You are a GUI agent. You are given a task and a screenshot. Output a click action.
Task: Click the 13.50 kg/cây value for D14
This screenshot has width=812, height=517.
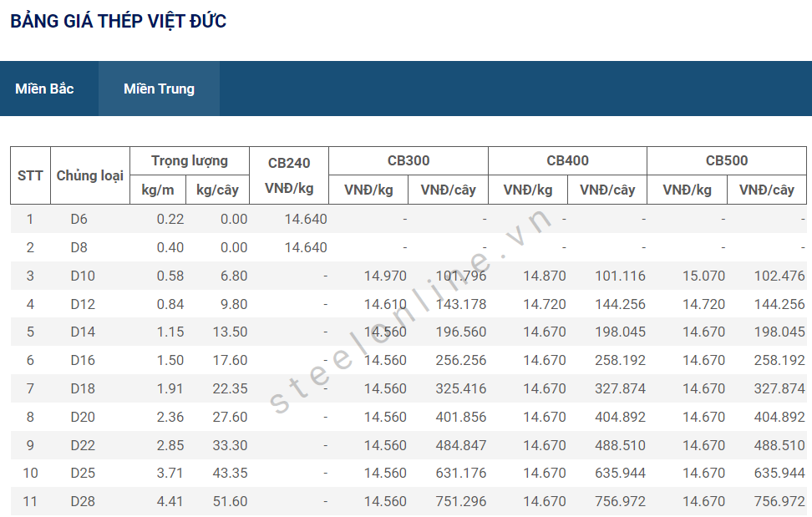(x=230, y=332)
